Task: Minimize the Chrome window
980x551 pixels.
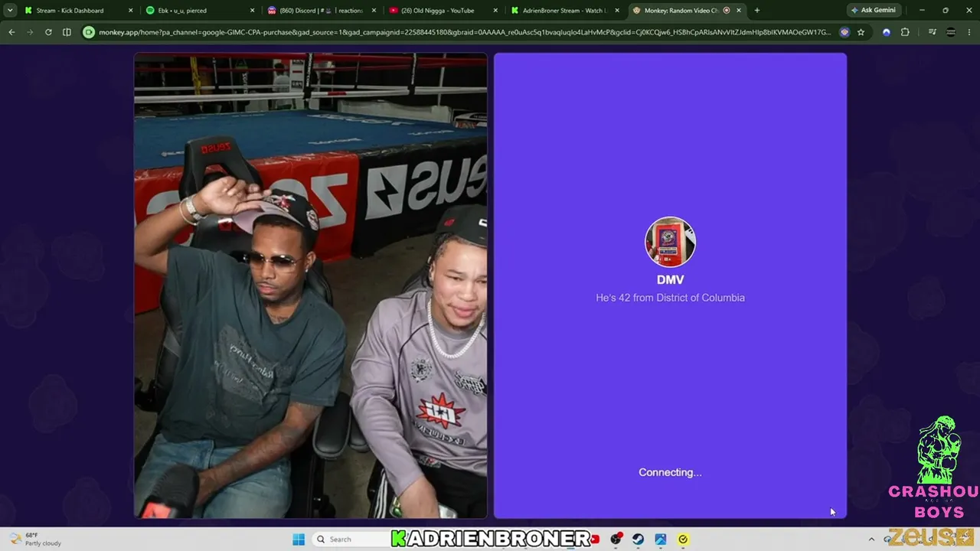Action: click(922, 11)
